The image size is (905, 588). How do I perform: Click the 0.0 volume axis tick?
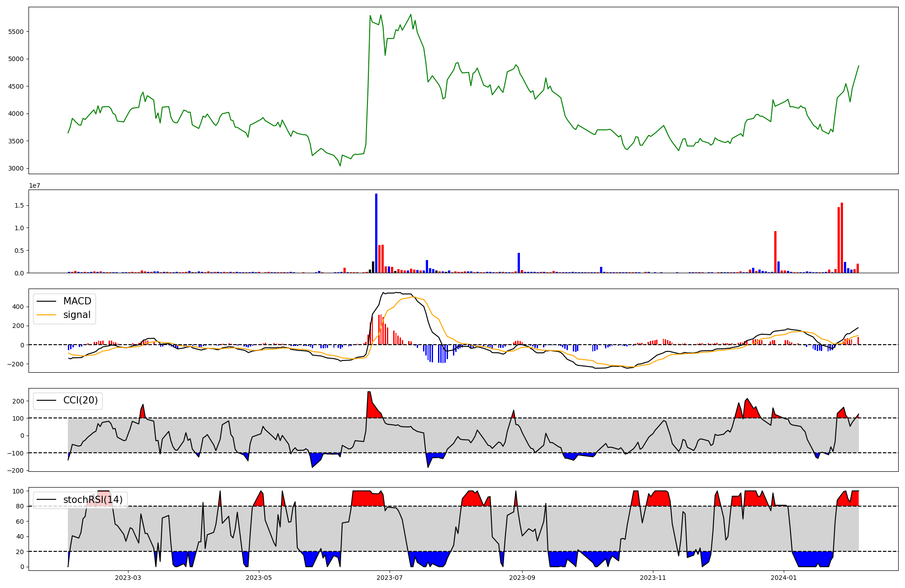click(20, 273)
